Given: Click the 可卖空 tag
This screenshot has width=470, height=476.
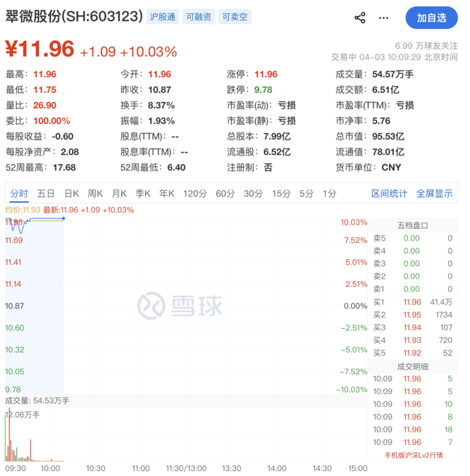Looking at the screenshot, I should click(234, 17).
